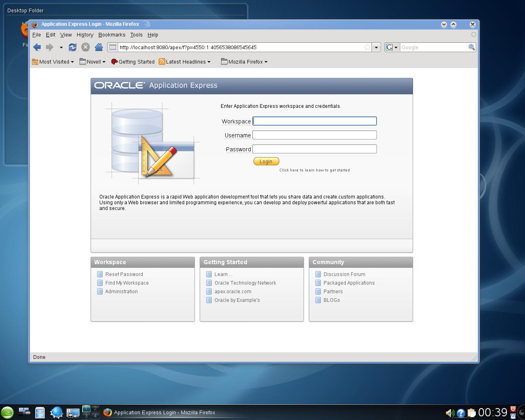This screenshot has width=525, height=420.
Task: Open the clipboard tray icon
Action: [x=471, y=413]
